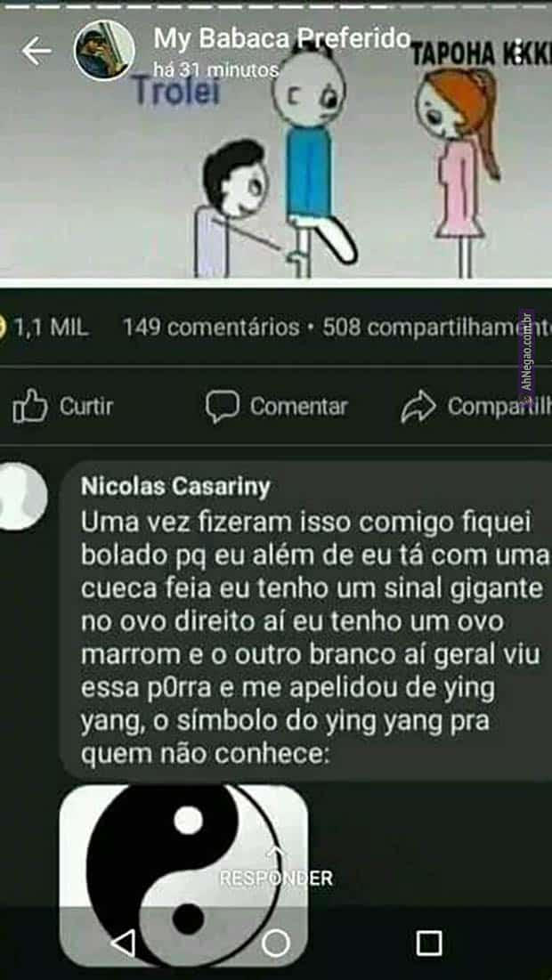
Task: Open My Babaca Preferido page title
Action: tap(282, 39)
